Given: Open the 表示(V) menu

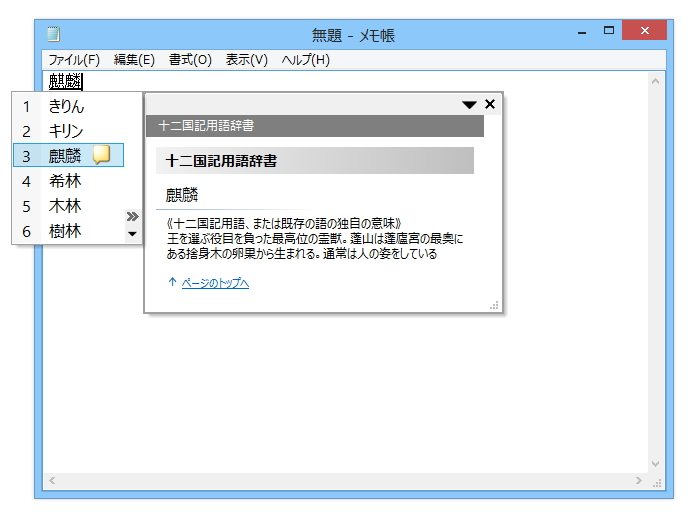Looking at the screenshot, I should 247,60.
